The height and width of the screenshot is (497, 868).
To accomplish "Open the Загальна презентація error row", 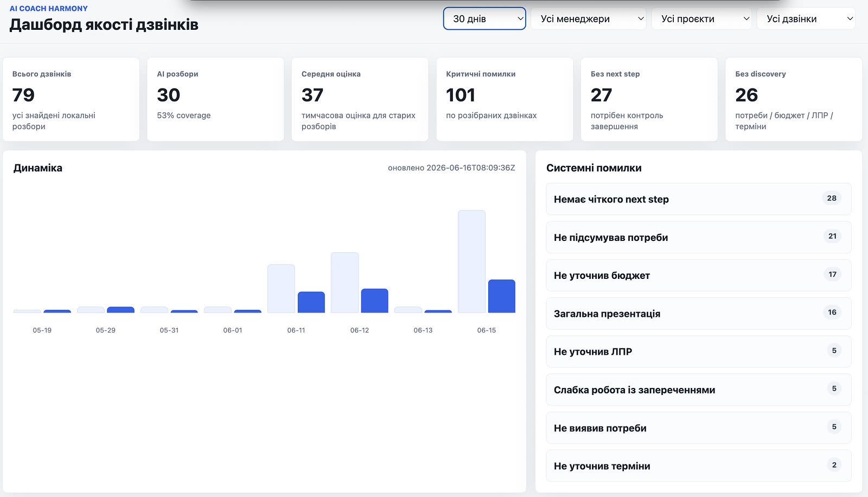I will point(699,314).
